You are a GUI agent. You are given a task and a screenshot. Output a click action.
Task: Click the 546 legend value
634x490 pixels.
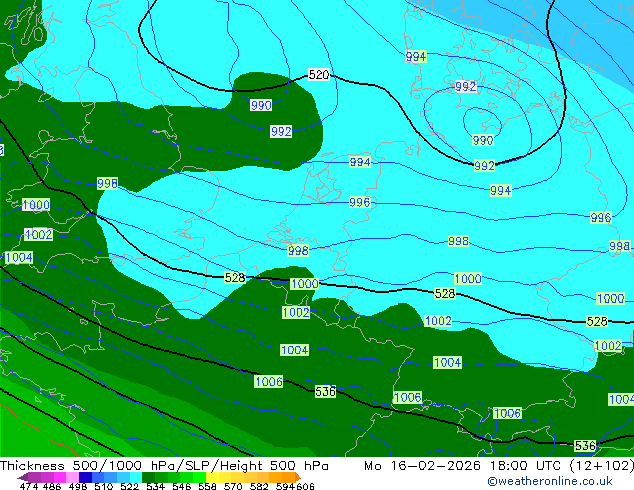coord(182,486)
